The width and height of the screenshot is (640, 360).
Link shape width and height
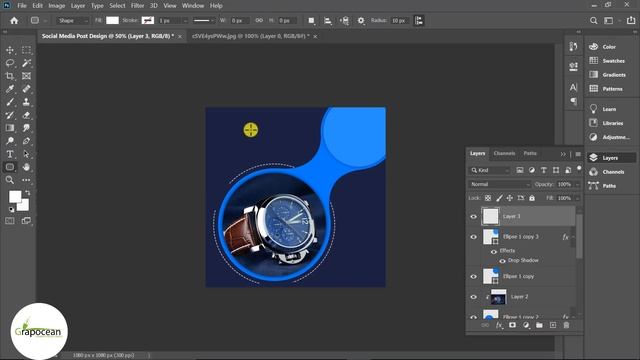coord(259,20)
